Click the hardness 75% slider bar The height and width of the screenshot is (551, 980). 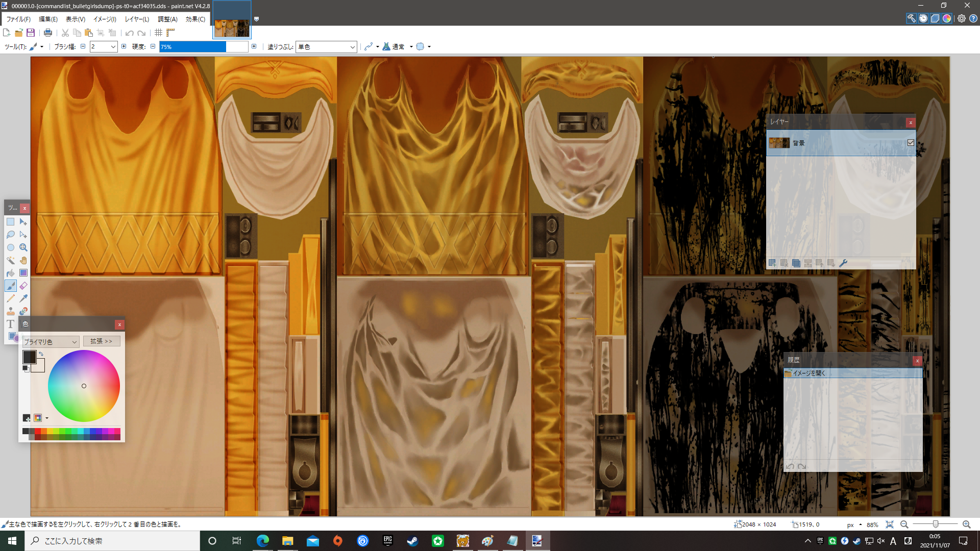click(204, 47)
